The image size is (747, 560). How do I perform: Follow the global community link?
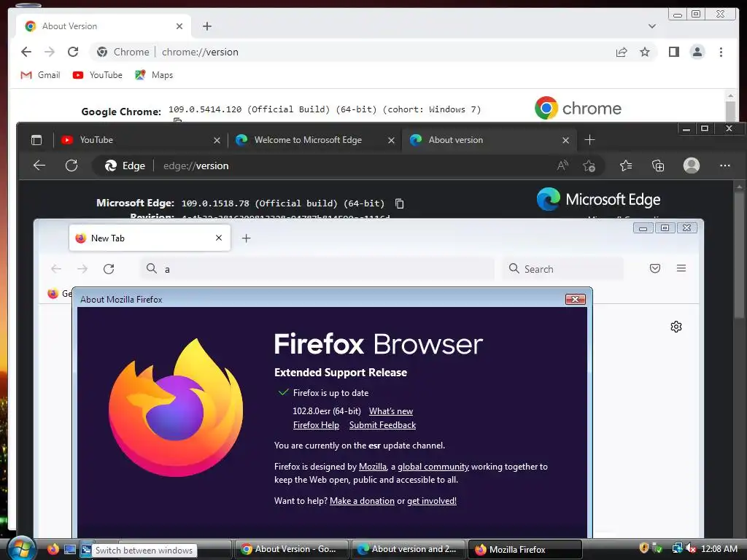[x=433, y=467]
